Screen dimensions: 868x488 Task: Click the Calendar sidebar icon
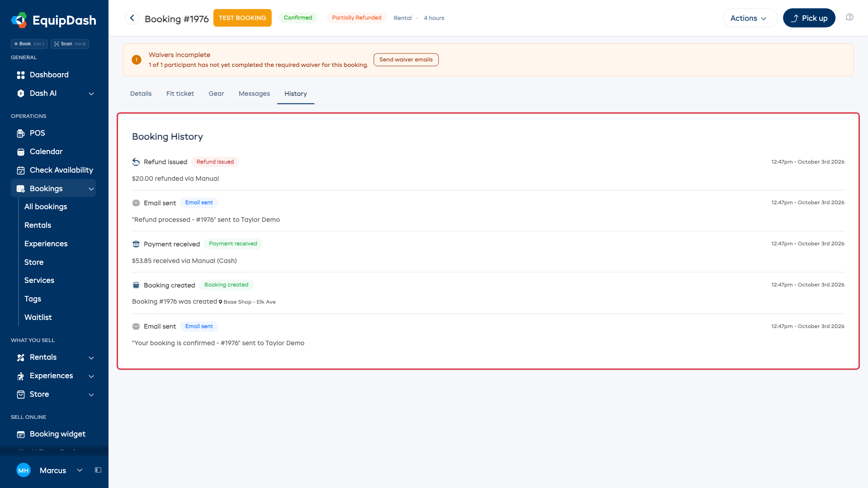pos(21,152)
